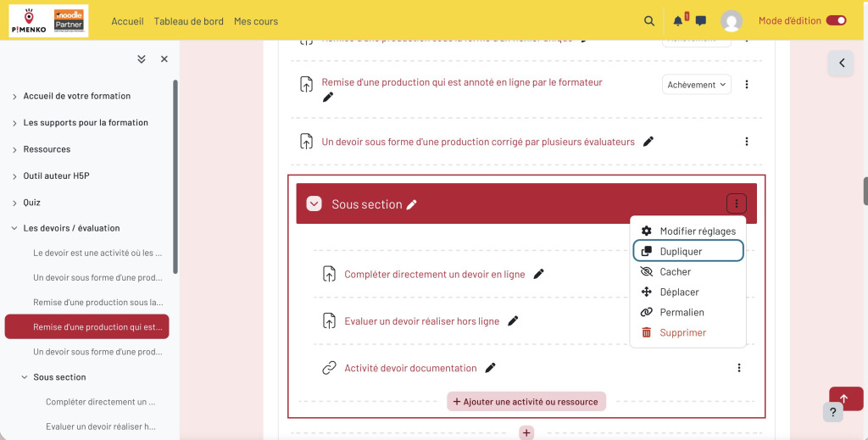The height and width of the screenshot is (440, 868).
Task: Open 'Remise d'une production qui est annoté' link
Action: click(x=462, y=82)
